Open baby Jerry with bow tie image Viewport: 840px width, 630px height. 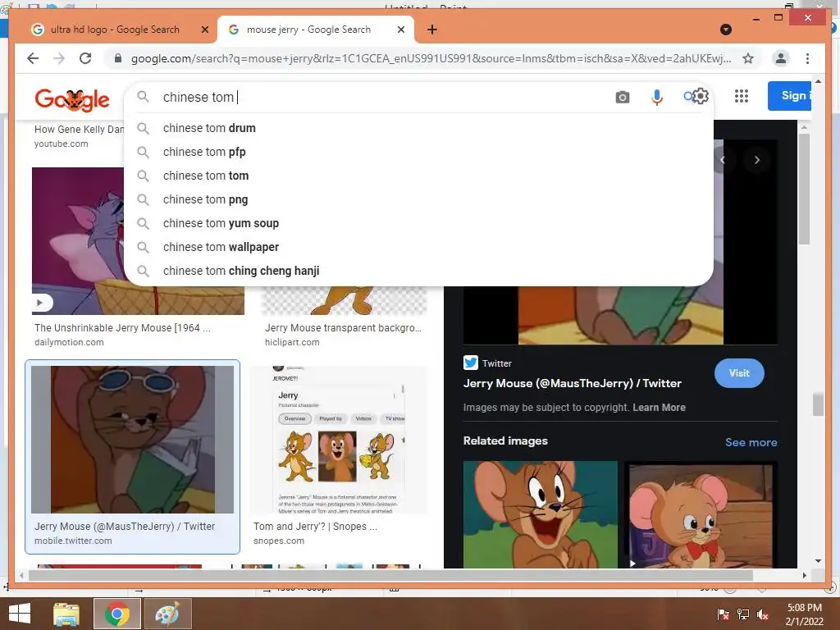click(x=701, y=514)
